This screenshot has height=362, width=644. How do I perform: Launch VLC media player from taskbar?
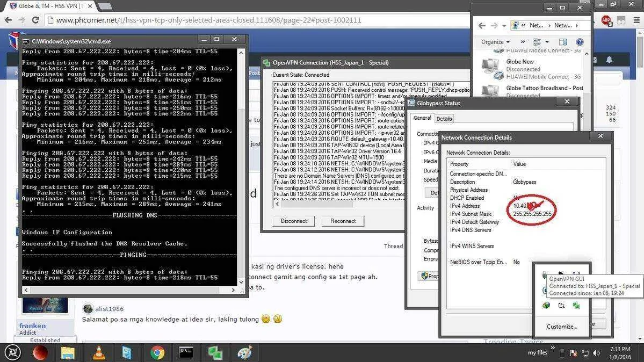coord(99,353)
